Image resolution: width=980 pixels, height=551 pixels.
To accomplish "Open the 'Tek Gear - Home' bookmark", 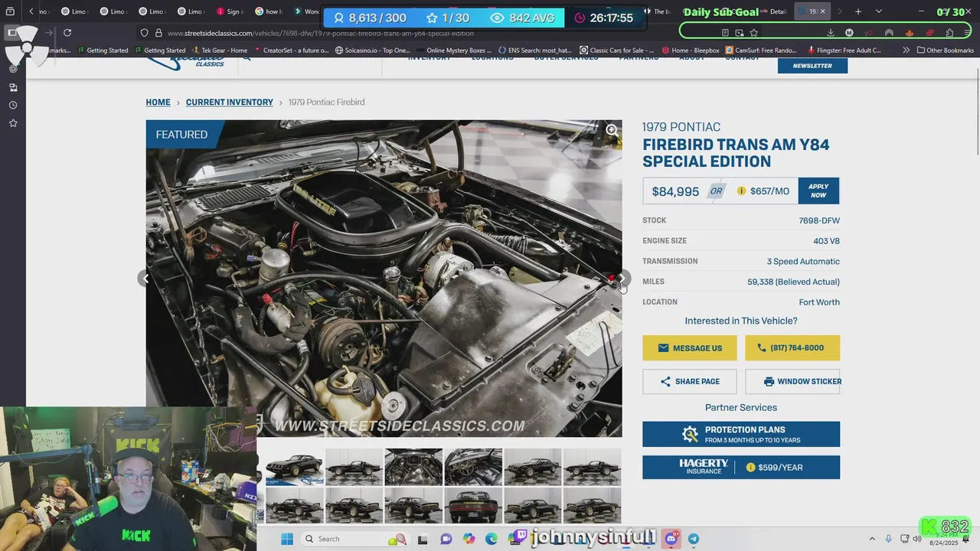I will [x=219, y=51].
